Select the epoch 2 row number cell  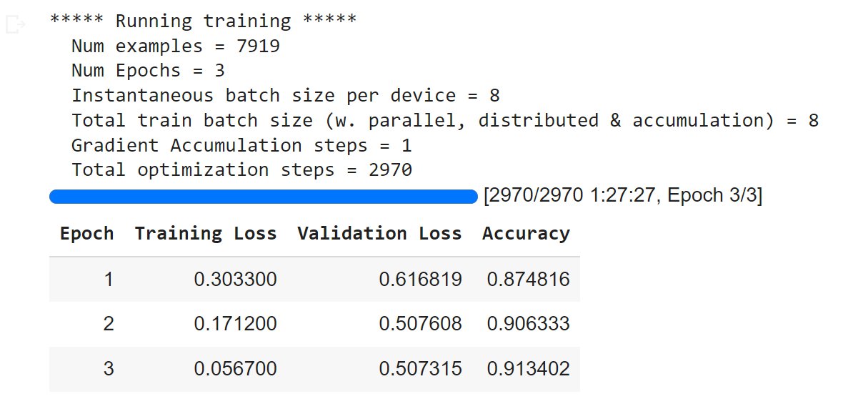click(x=109, y=324)
